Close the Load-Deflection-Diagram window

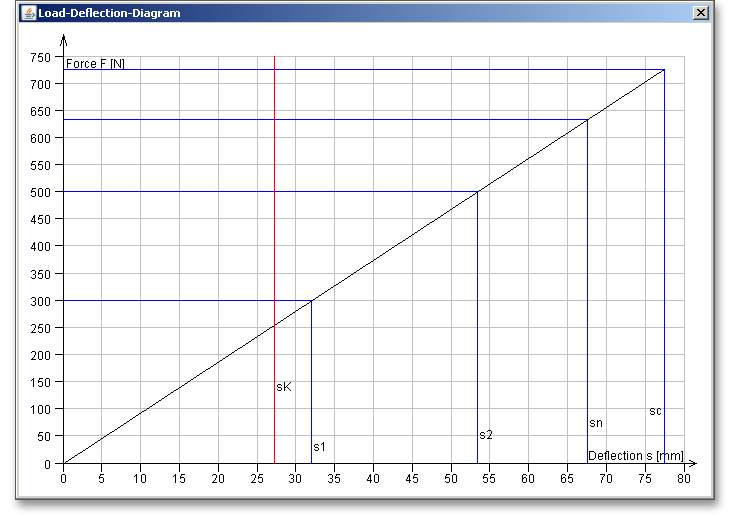(700, 13)
